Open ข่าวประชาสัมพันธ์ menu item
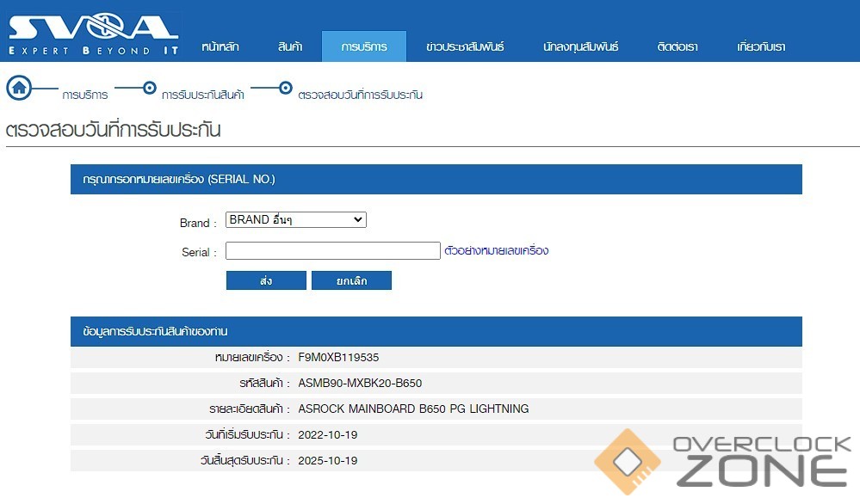860x504 pixels. [x=465, y=46]
